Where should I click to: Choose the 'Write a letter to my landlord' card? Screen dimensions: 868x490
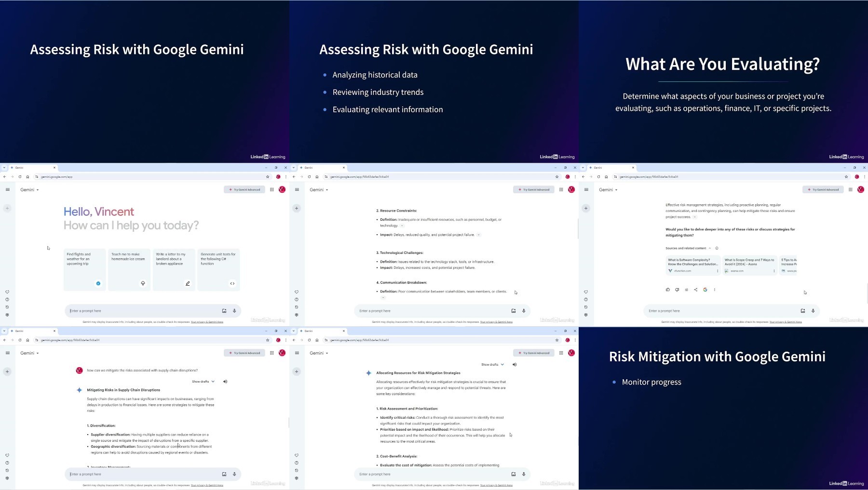[174, 270]
